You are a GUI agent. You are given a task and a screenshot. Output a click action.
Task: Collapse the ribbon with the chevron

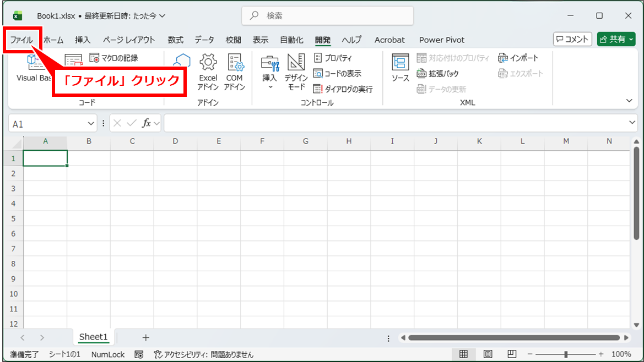[629, 101]
